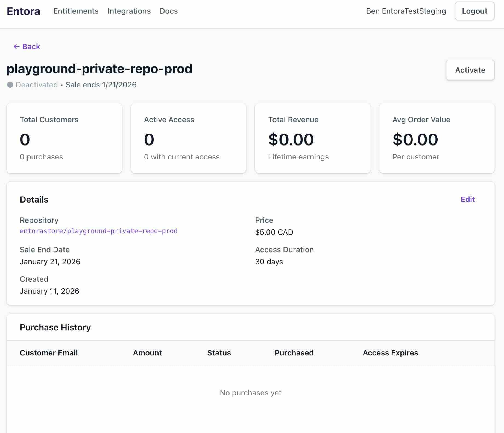504x433 pixels.
Task: Click the back arrow icon
Action: point(16,46)
